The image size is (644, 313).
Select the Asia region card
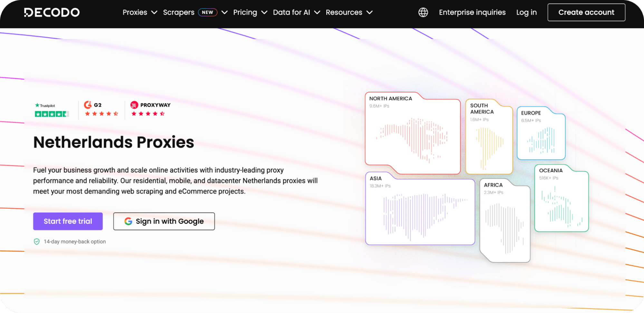420,209
